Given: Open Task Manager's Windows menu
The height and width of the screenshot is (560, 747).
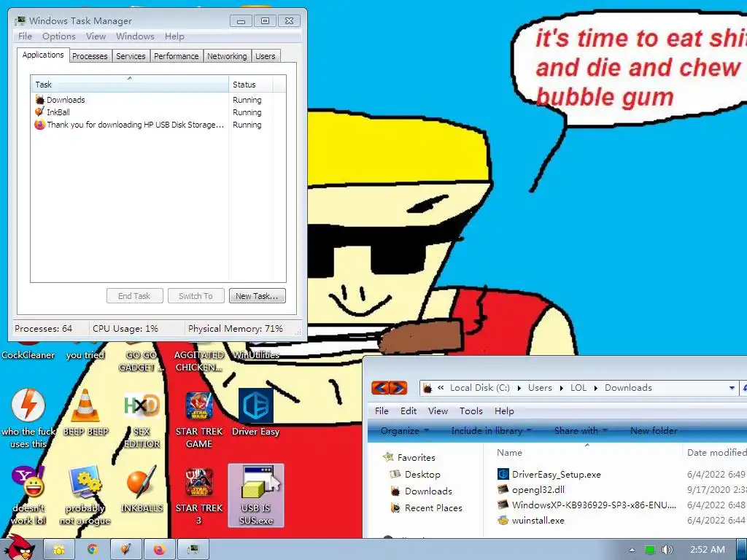Looking at the screenshot, I should (135, 36).
